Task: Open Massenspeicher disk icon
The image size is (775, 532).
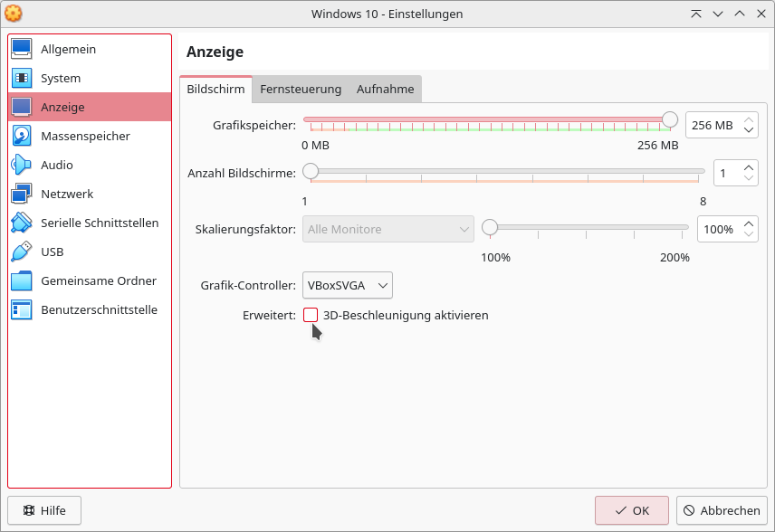Action: 21,136
